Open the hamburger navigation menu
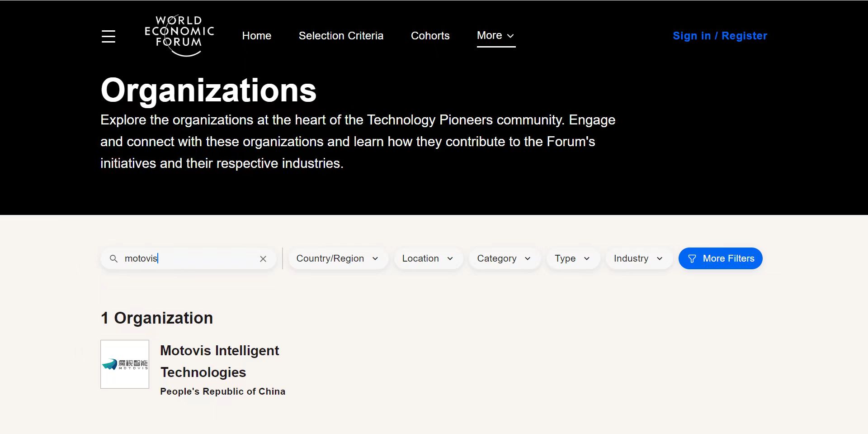868x434 pixels. click(x=108, y=36)
